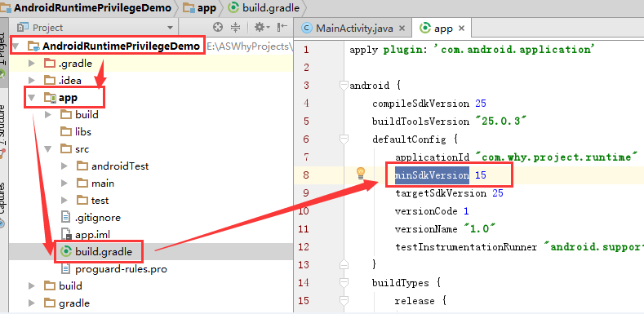Click the build.gradle file icon in tree

tap(66, 252)
